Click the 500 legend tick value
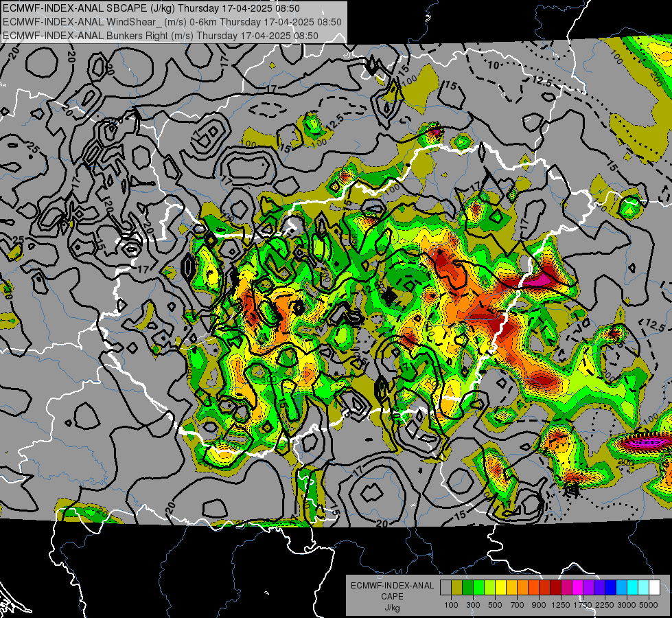The width and height of the screenshot is (672, 618). click(x=495, y=605)
